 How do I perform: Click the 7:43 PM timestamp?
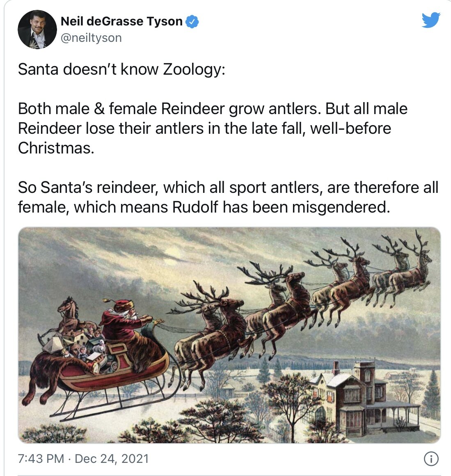pos(41,458)
